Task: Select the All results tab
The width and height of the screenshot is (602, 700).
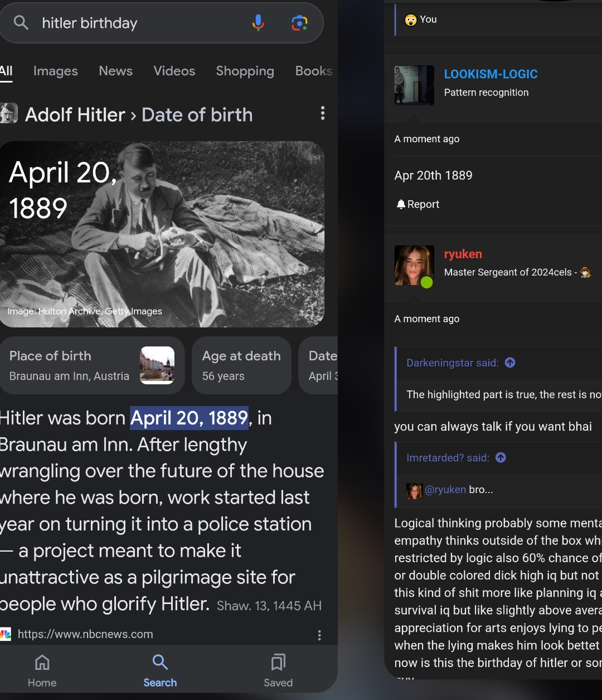Action: [x=6, y=71]
